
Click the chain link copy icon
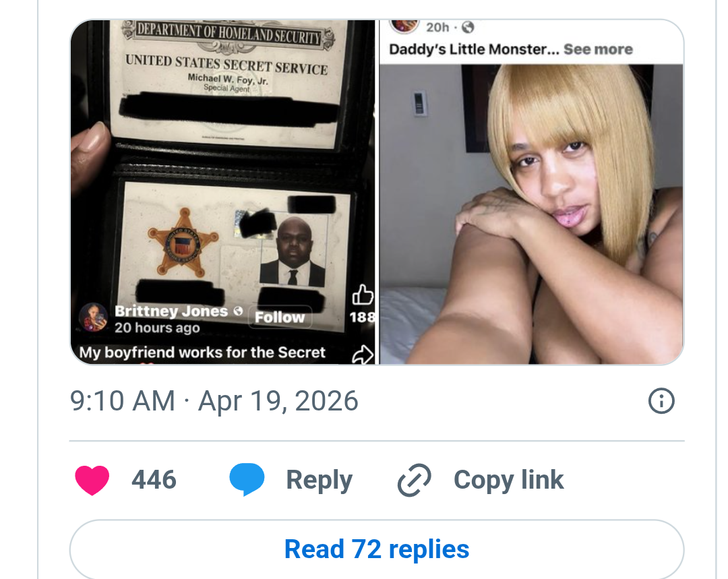pos(414,480)
